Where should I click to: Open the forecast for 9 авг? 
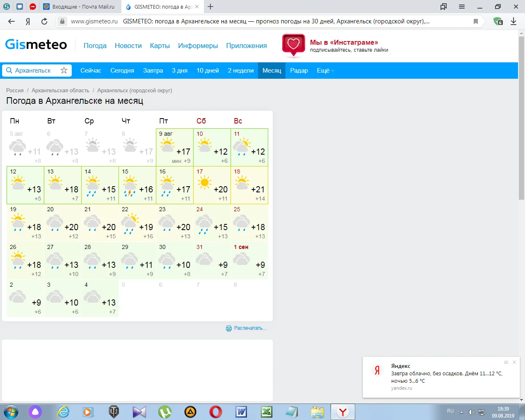coord(175,148)
